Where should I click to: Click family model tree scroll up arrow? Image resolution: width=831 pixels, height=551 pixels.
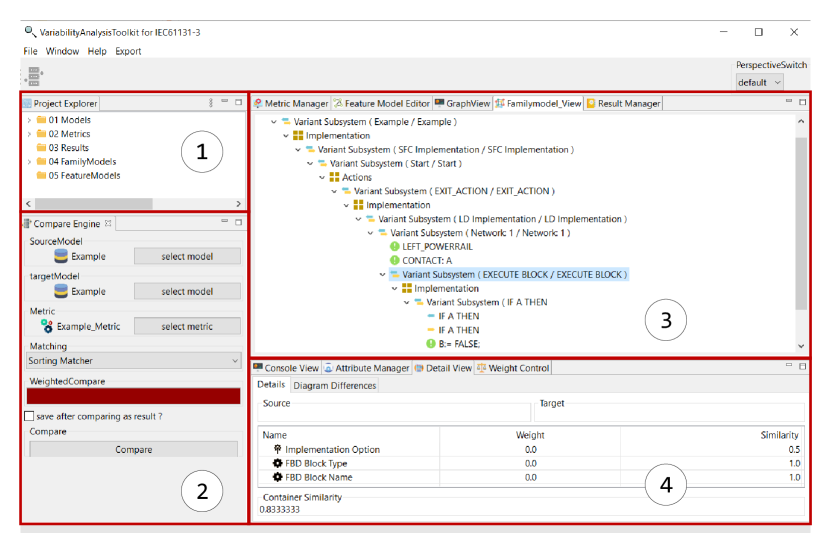point(801,121)
